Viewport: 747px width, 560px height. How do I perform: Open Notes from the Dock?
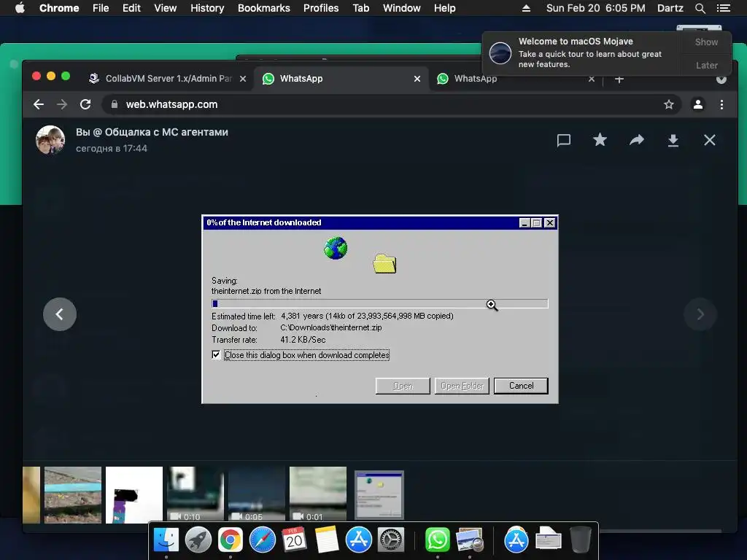pyautogui.click(x=326, y=540)
